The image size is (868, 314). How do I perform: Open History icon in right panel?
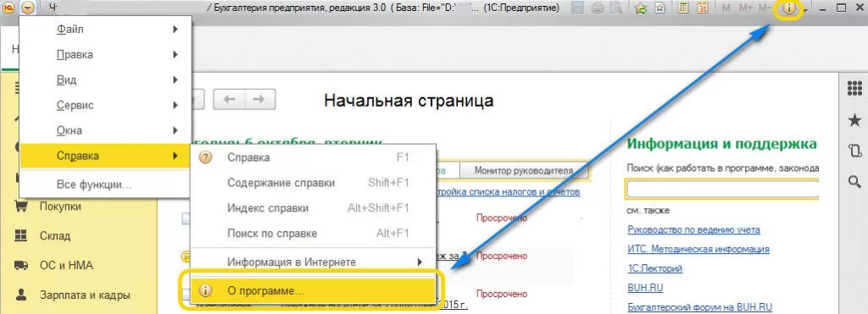click(854, 151)
